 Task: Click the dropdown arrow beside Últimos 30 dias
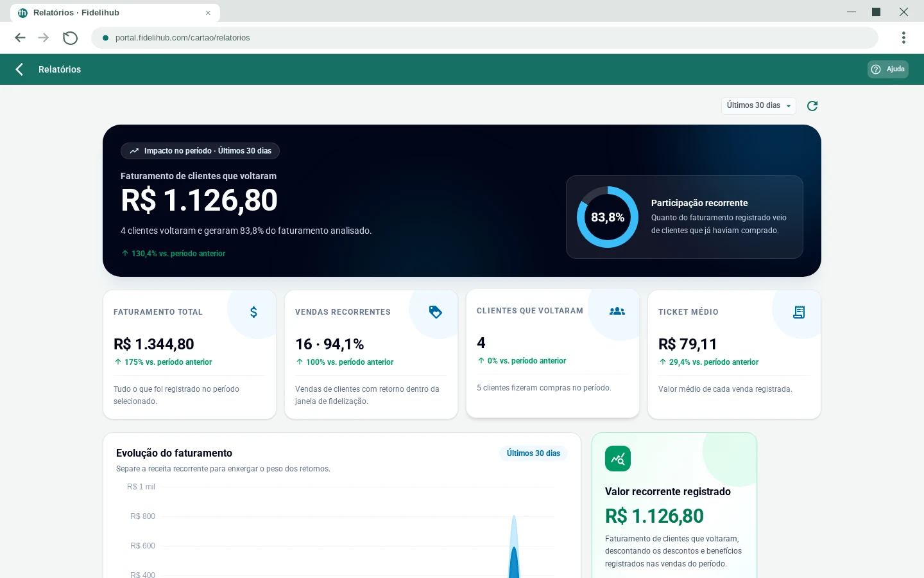coord(789,106)
